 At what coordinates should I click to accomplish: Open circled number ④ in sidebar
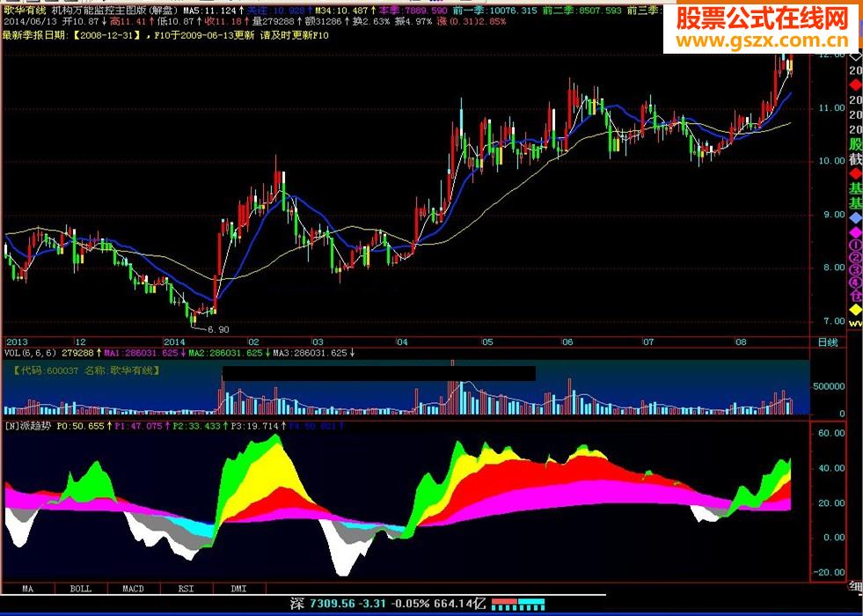(x=855, y=283)
